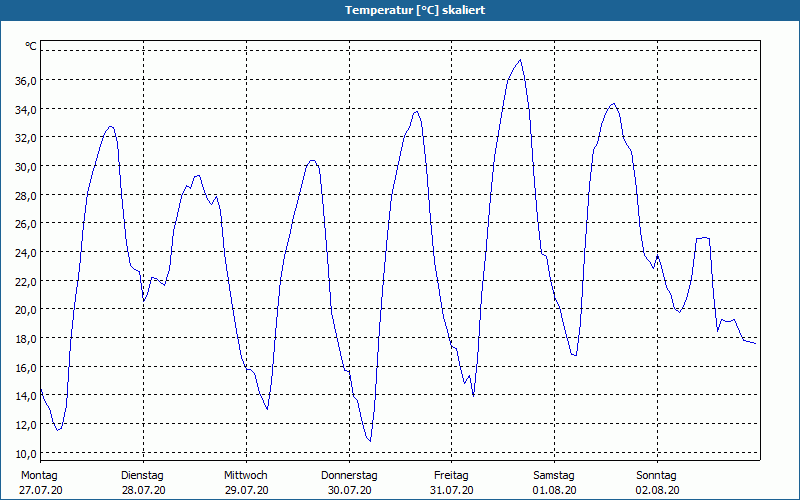Select the 32,0 y-axis label
The width and height of the screenshot is (800, 500).
click(x=26, y=138)
